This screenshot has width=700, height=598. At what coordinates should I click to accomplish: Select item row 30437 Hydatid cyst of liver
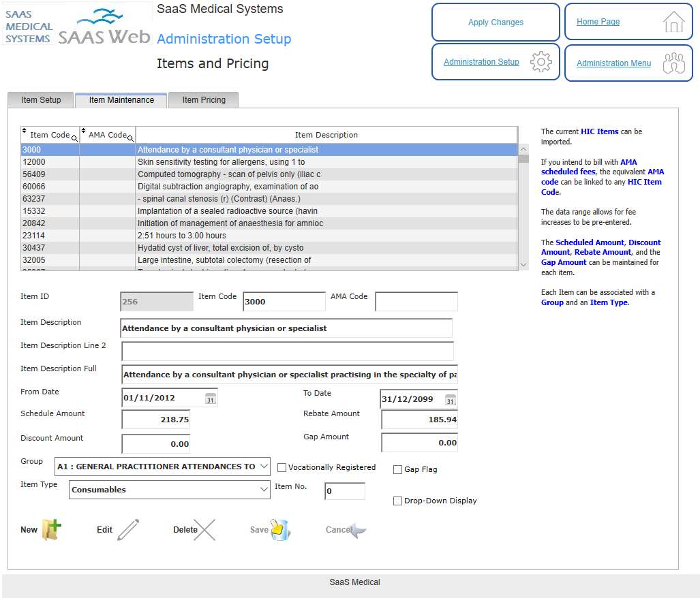click(269, 248)
